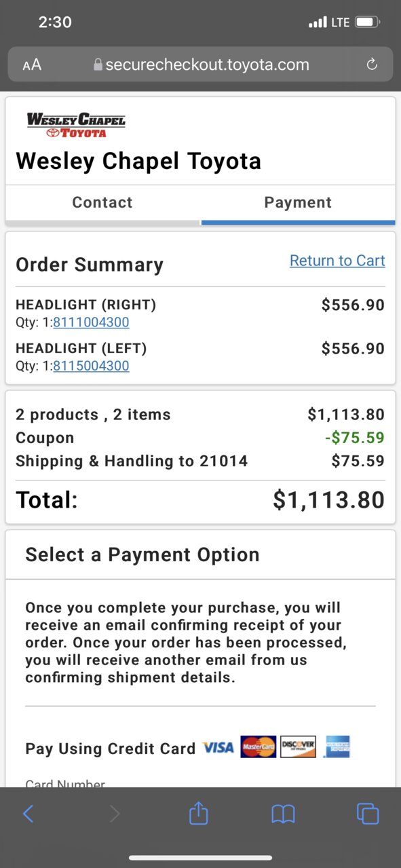Tap the securecheckout.toyota.com address bar
Image resolution: width=401 pixels, height=868 pixels.
(x=200, y=64)
